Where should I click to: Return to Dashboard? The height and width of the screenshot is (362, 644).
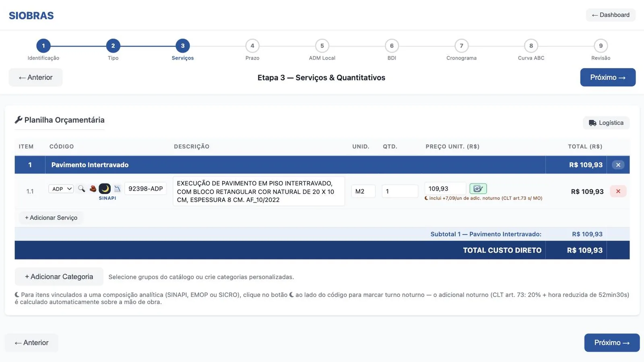coord(611,15)
